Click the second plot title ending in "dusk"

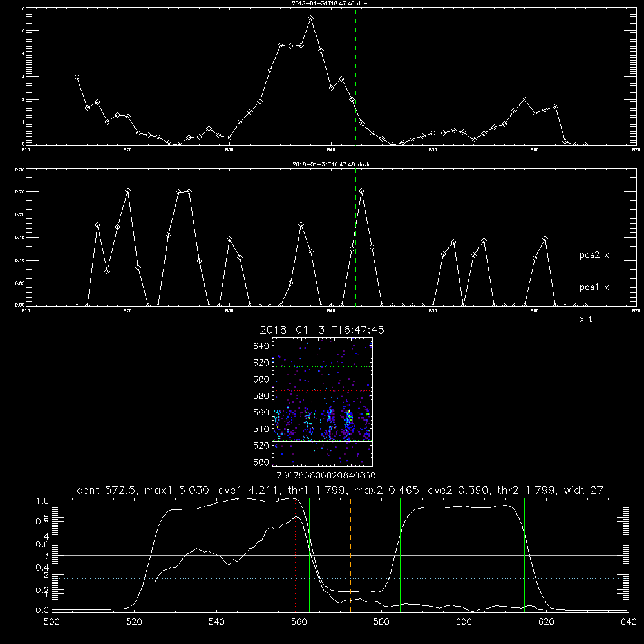[x=331, y=164]
